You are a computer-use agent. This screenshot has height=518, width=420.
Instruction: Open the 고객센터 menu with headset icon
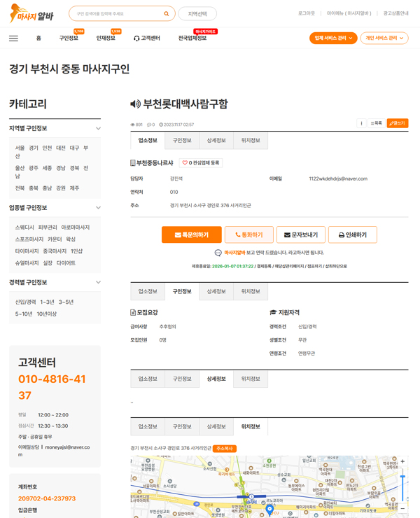(147, 38)
